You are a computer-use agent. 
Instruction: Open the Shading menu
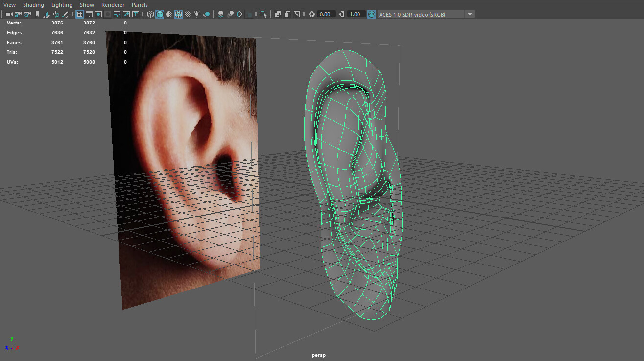33,5
